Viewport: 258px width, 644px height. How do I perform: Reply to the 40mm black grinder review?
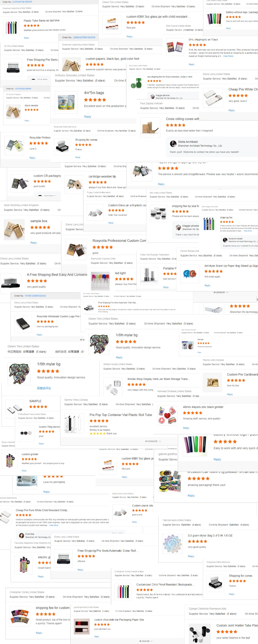[186, 428]
